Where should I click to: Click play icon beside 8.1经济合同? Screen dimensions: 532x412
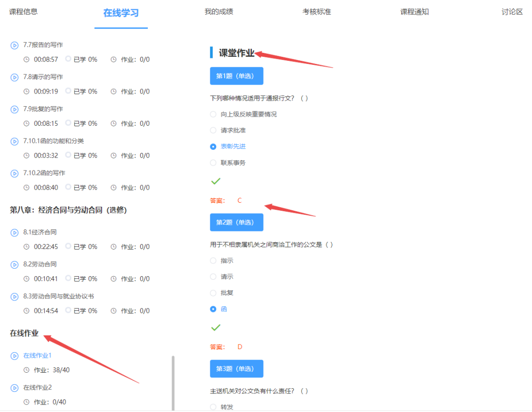click(14, 232)
